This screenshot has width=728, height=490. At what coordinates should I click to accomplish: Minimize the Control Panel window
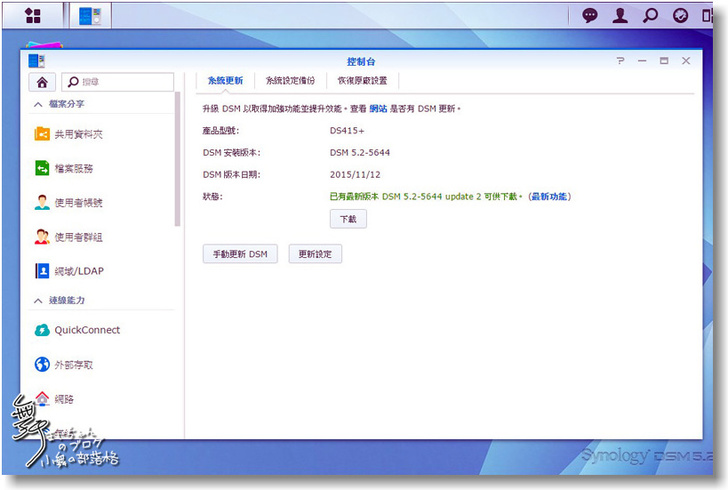642,61
